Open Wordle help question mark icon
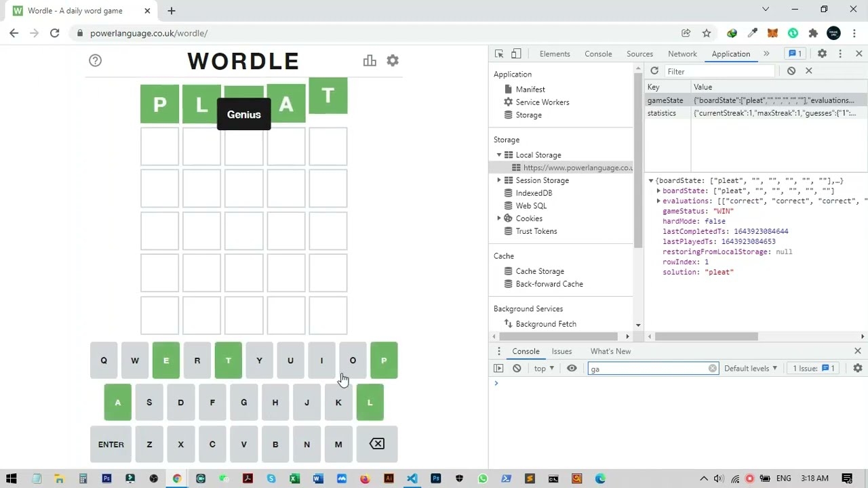This screenshot has height=488, width=868. pos(95,60)
